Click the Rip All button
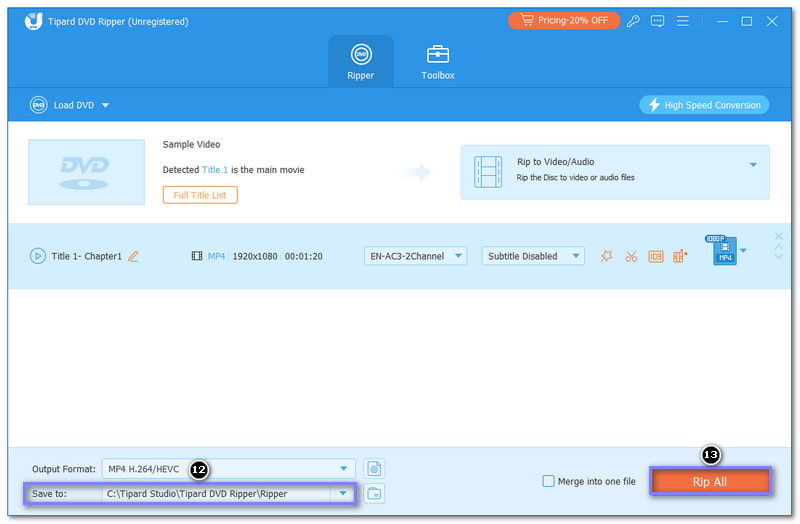 point(710,482)
